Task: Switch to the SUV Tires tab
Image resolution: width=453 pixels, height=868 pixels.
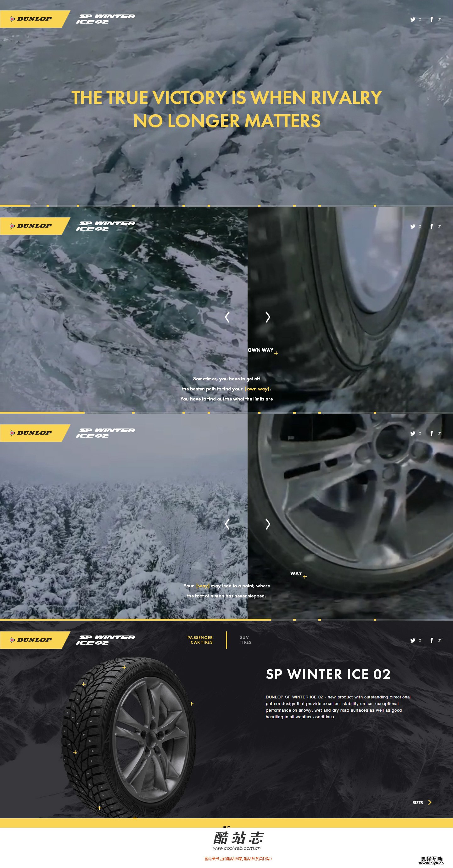Action: (245, 640)
